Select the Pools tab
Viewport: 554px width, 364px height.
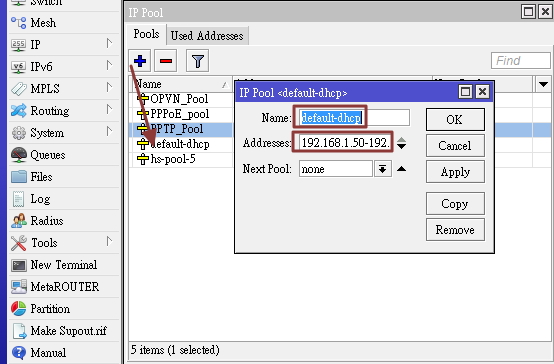[x=146, y=34]
